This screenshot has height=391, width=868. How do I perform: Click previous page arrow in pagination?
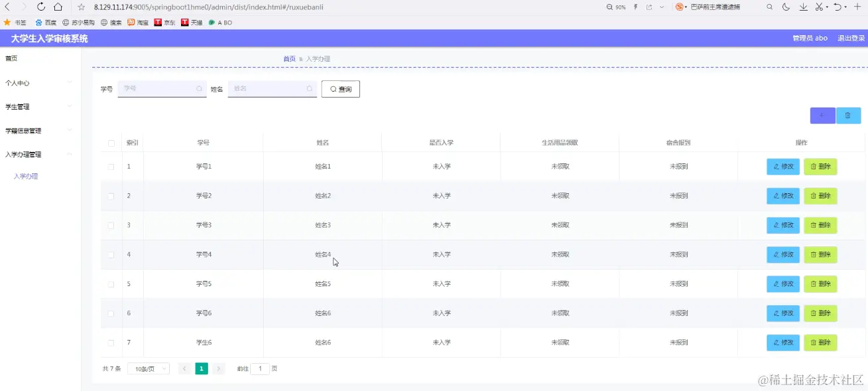click(184, 368)
